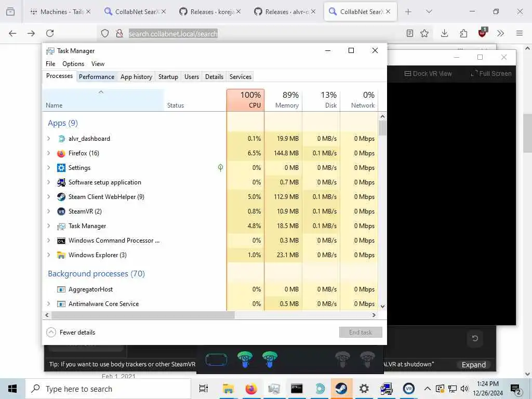The width and height of the screenshot is (532, 399).
Task: Show hidden system tray icons
Action: tap(428, 389)
